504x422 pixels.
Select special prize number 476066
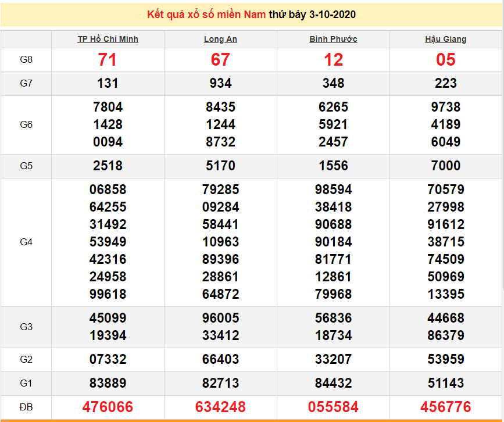[x=108, y=407]
